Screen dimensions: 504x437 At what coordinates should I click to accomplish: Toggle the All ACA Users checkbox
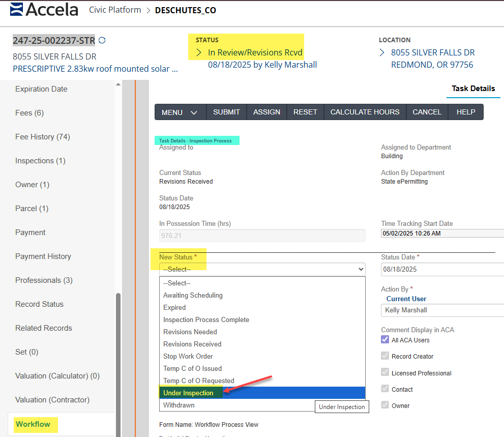pyautogui.click(x=386, y=340)
